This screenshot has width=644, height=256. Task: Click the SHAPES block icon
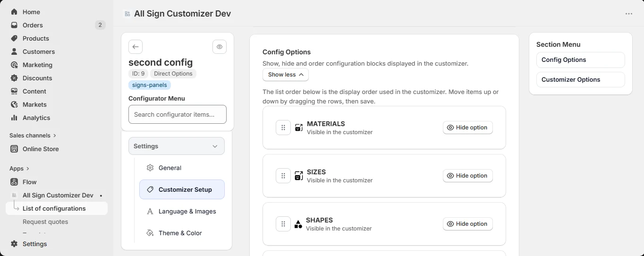(x=298, y=224)
